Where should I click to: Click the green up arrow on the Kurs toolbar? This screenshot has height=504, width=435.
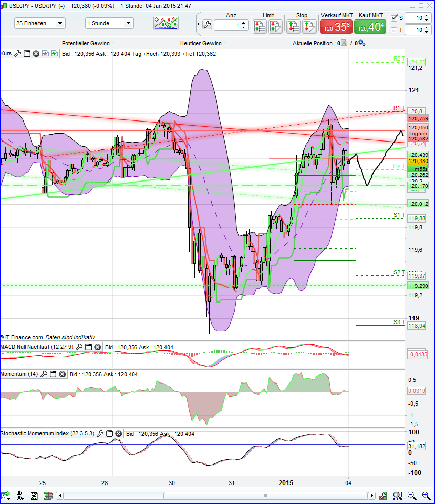pos(54,54)
